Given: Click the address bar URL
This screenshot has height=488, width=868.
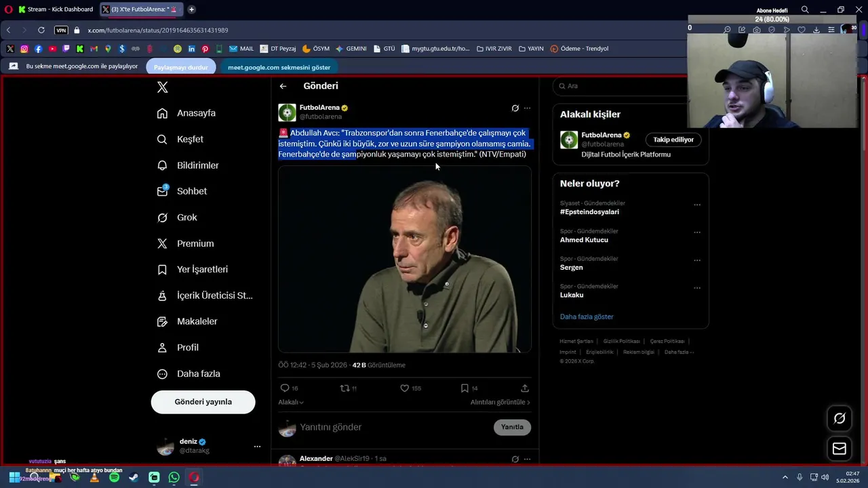Looking at the screenshot, I should pos(158,30).
